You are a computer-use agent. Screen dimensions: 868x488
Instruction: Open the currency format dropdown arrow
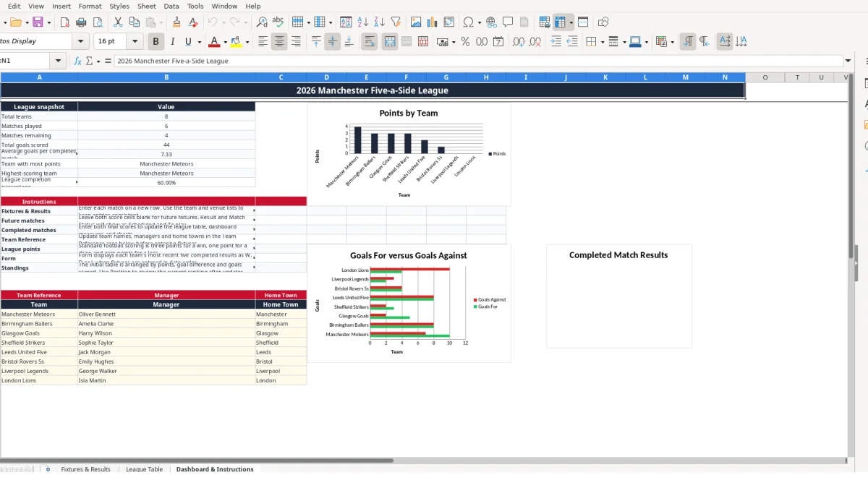454,42
